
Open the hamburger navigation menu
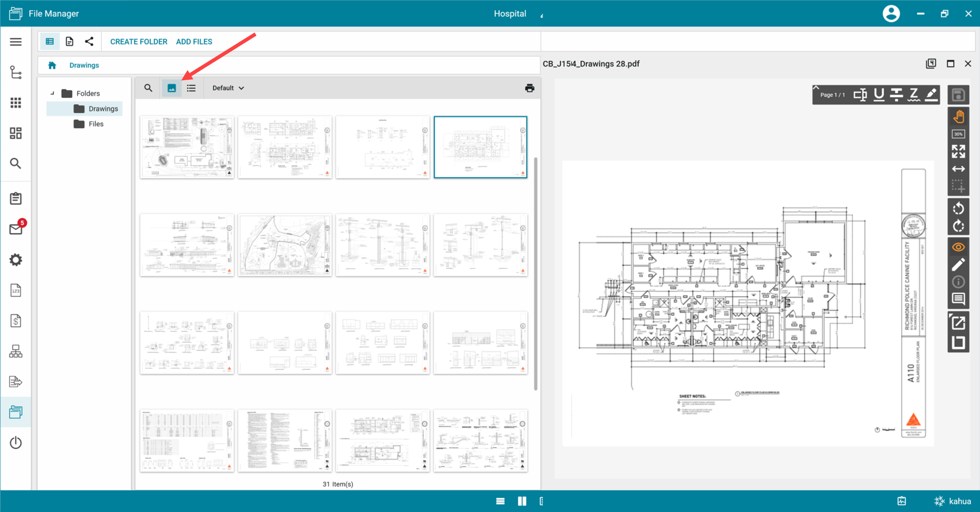point(16,41)
